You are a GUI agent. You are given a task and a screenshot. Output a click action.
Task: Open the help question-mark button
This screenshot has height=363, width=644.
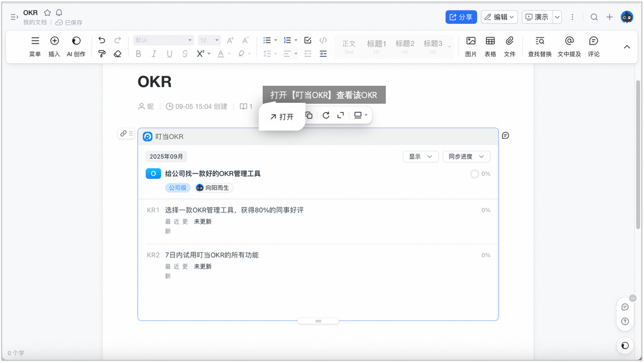click(x=625, y=321)
